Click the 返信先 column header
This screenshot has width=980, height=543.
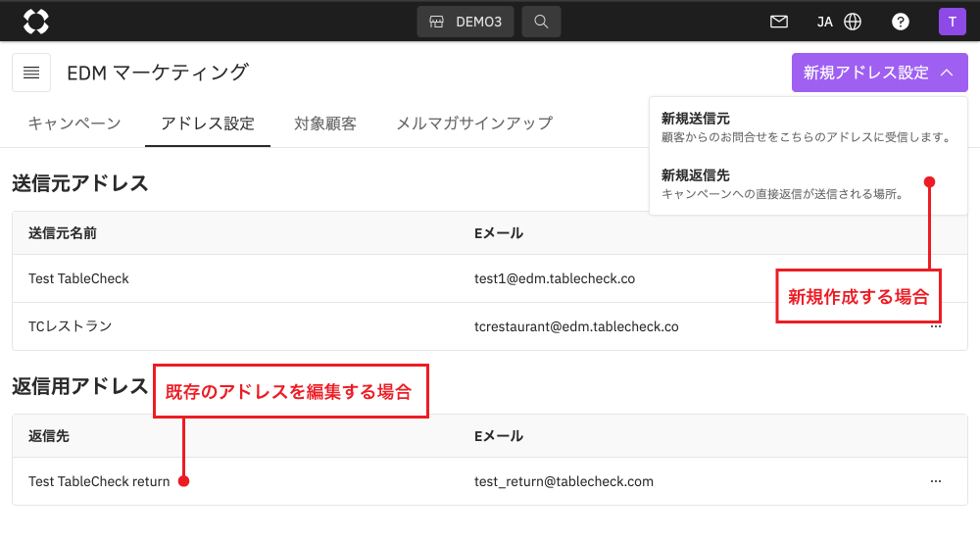(49, 436)
